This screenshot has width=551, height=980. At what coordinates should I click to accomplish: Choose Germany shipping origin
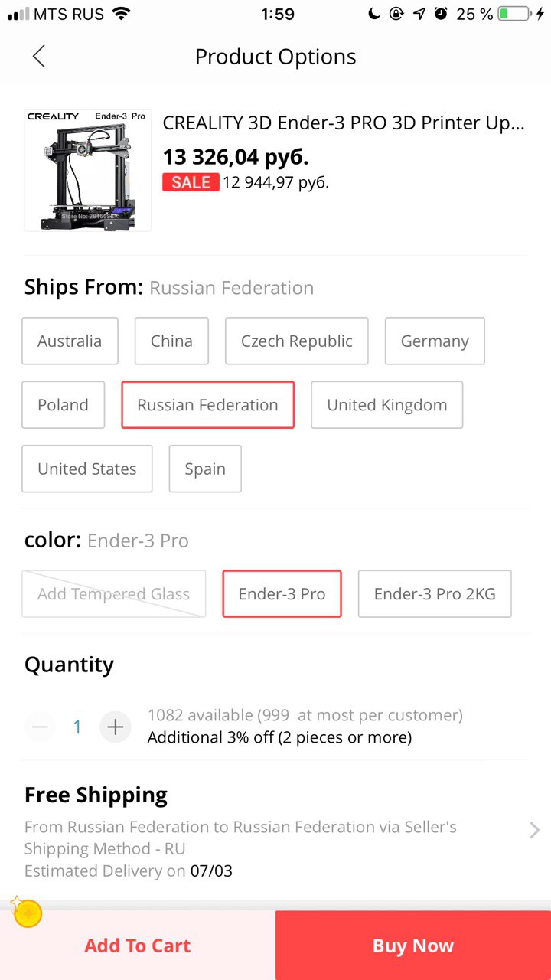click(435, 341)
